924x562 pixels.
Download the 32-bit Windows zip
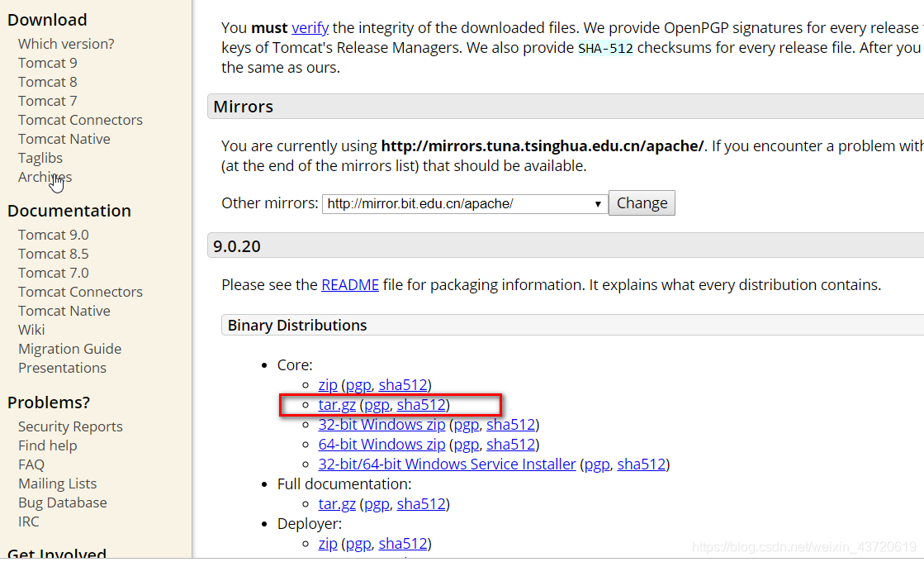click(x=381, y=425)
